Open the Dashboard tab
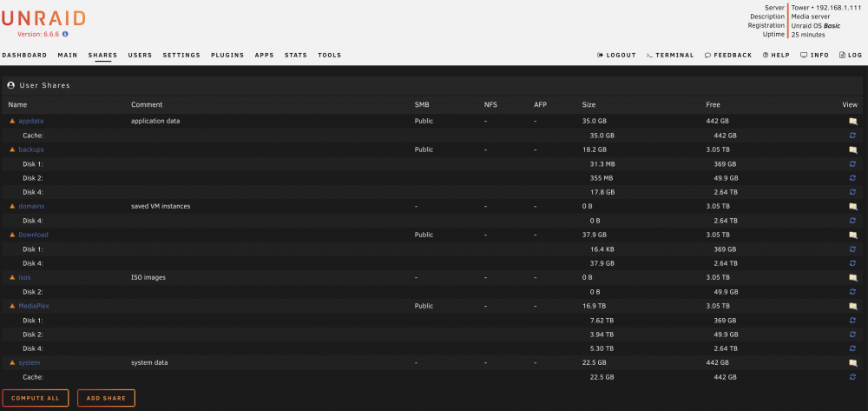Viewport: 868px width, 411px height. (24, 56)
